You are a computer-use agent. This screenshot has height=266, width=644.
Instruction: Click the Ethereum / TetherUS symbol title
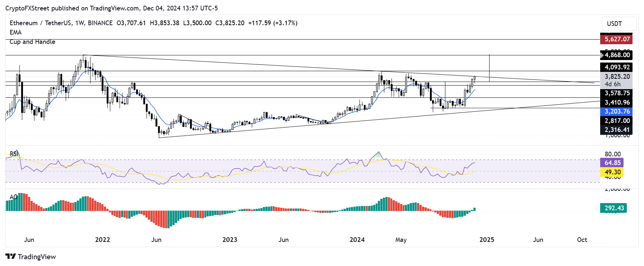coord(41,23)
